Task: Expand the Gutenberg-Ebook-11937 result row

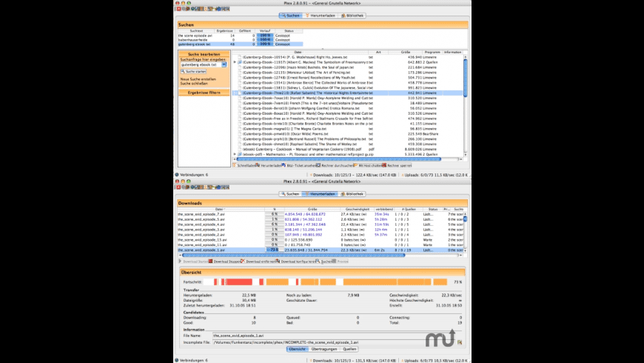Action: 235,62
